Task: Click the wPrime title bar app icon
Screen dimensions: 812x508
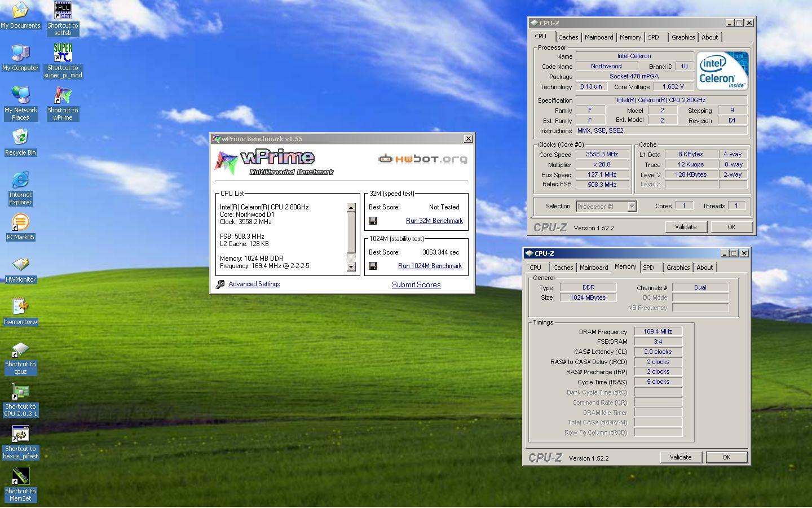Action: (x=216, y=139)
